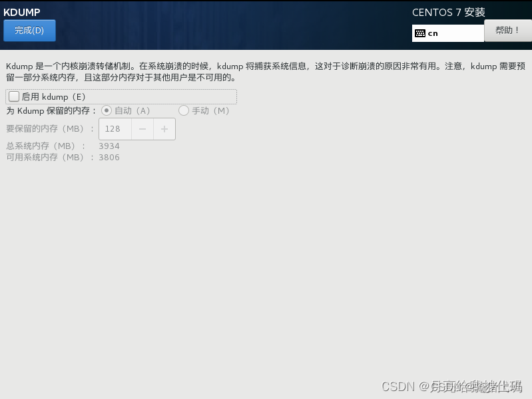Increase reserved memory with plus button

coord(164,129)
